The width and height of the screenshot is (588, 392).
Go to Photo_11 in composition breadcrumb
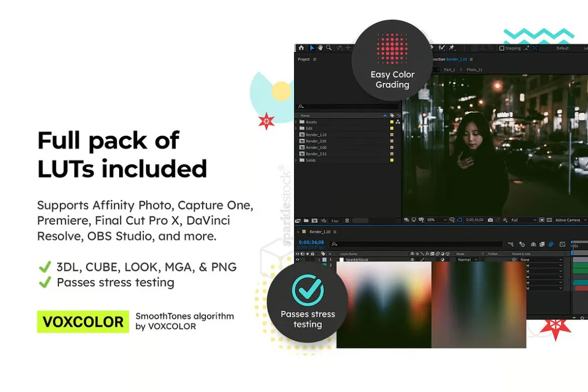474,69
